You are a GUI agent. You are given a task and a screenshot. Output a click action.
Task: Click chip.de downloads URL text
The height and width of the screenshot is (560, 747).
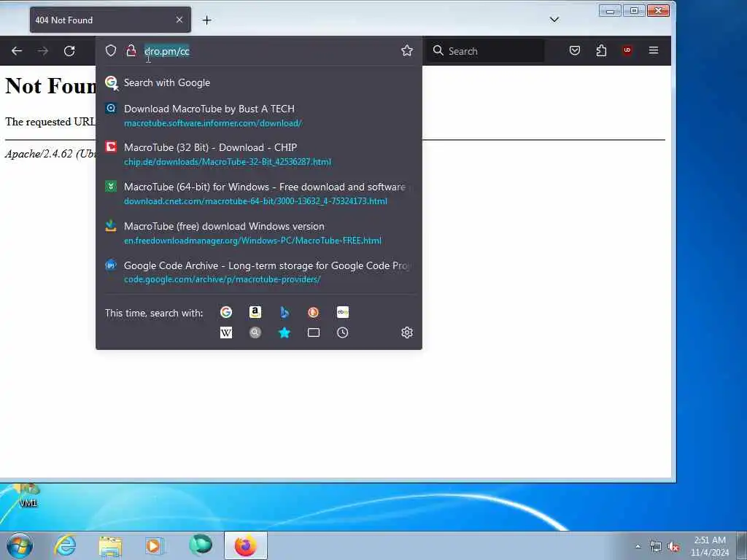[x=228, y=162]
